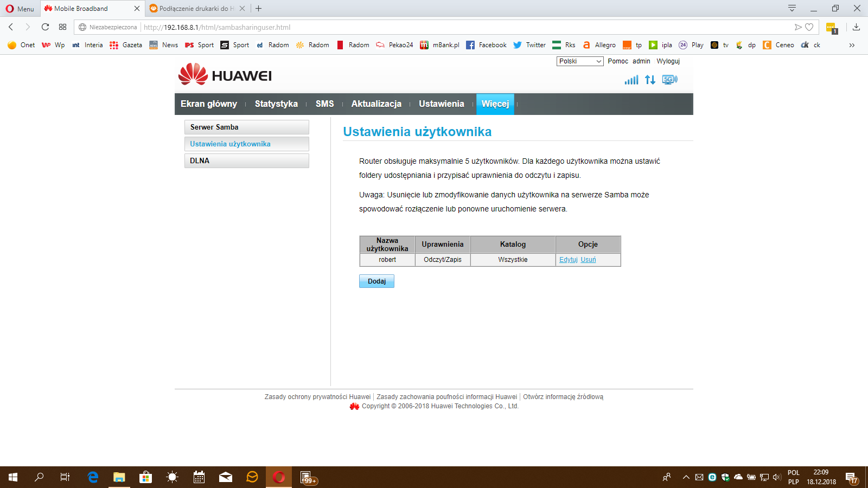Open the browser downloads icon

click(x=856, y=27)
